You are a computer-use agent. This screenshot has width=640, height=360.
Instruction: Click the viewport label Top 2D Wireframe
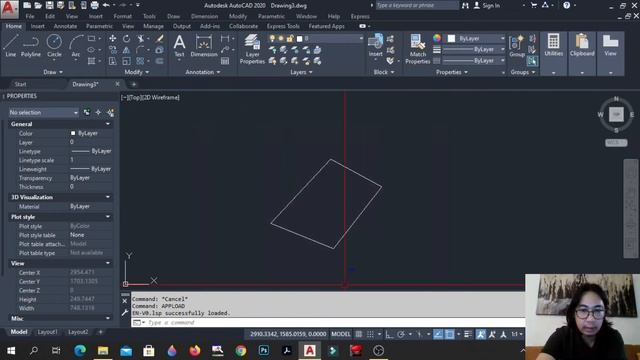click(150, 98)
